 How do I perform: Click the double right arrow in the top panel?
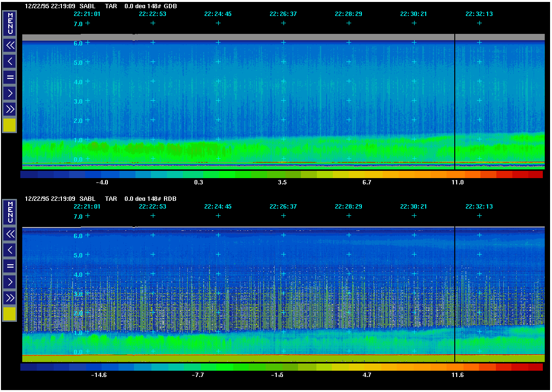(10, 108)
